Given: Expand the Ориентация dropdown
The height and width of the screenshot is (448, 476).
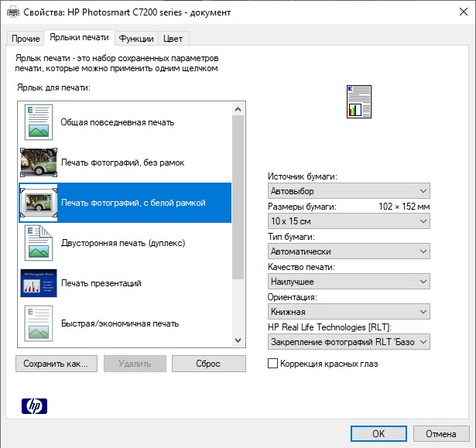Looking at the screenshot, I should tap(349, 311).
